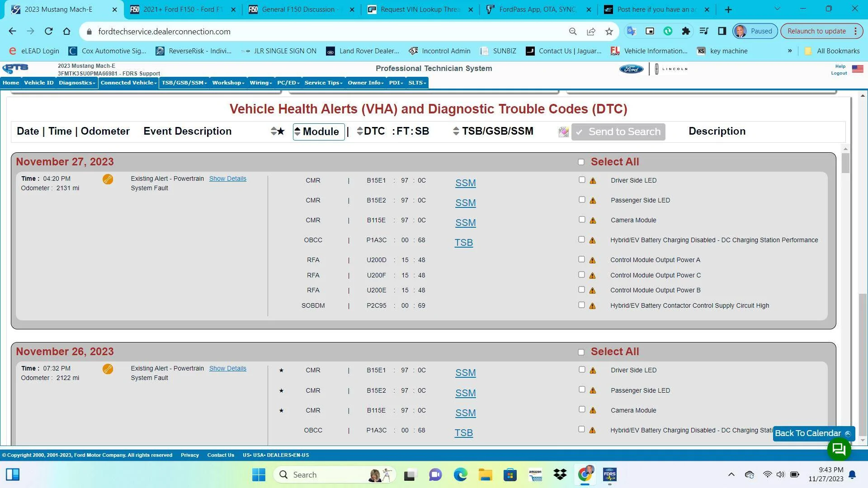Open Chrome extensions puzzle icon
Screen dimensions: 868x488
click(x=686, y=31)
